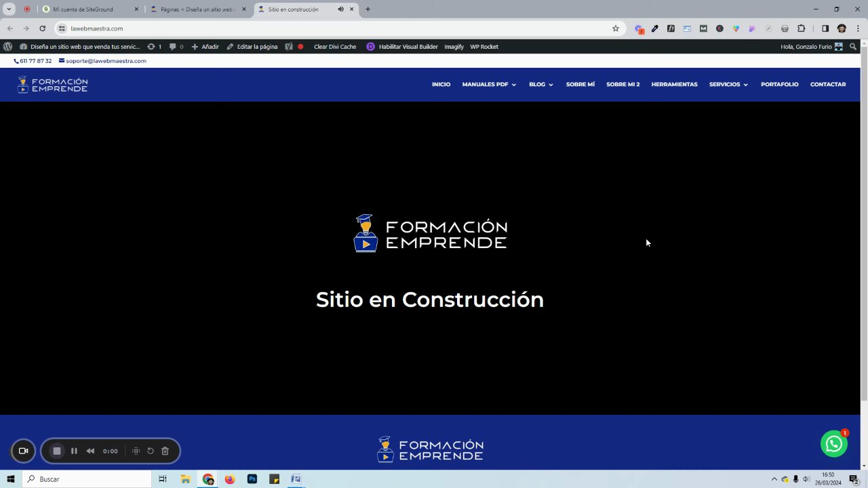Reload the page with the refresh button
Viewport: 868px width, 488px height.
(x=42, y=28)
